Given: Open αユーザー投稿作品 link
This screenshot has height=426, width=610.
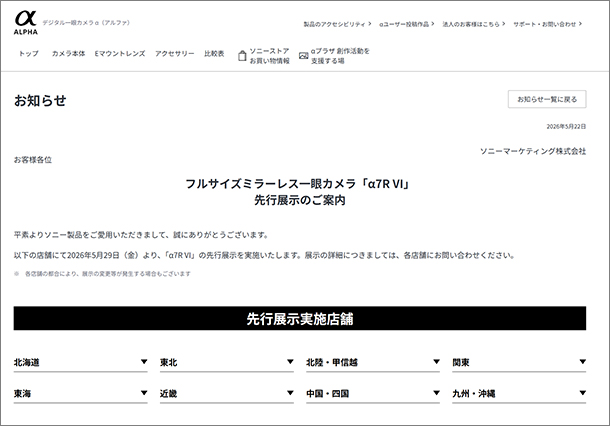Looking at the screenshot, I should click(x=407, y=24).
